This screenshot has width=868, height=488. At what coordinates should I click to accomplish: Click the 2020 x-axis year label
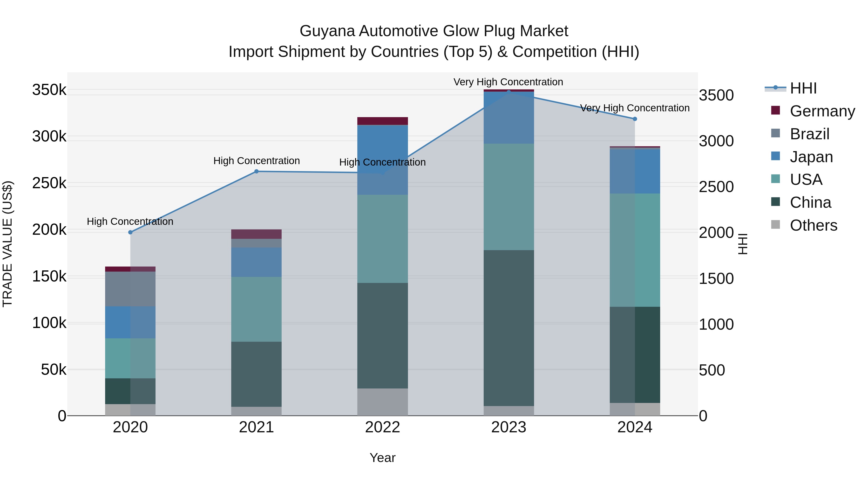click(x=130, y=427)
